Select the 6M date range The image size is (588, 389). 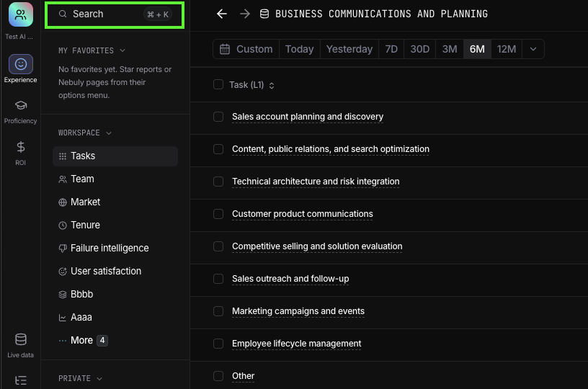point(477,49)
